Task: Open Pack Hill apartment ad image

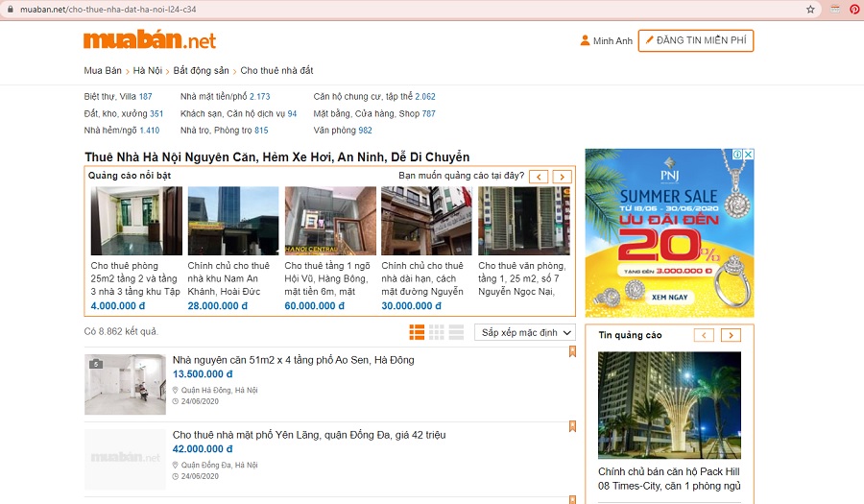Action: coord(669,405)
